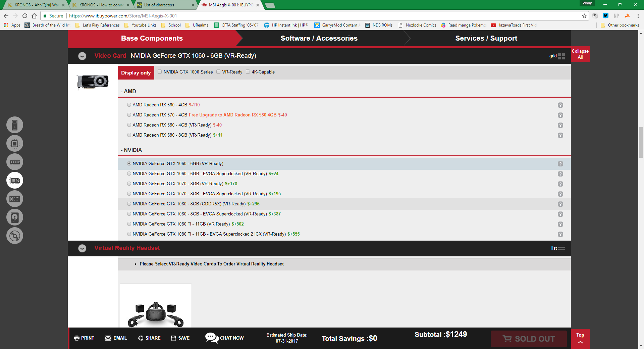The width and height of the screenshot is (644, 349).
Task: Show help for GTX 1060 EVGA Superclocked
Action: click(x=560, y=174)
